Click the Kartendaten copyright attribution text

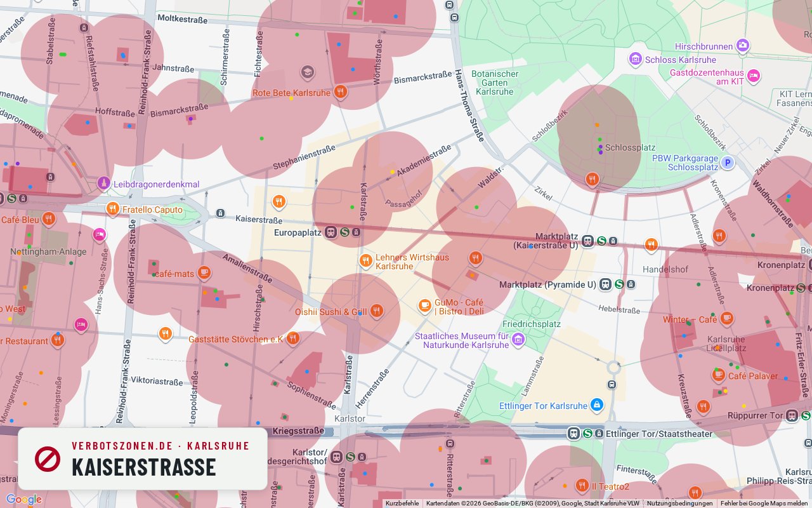point(533,504)
